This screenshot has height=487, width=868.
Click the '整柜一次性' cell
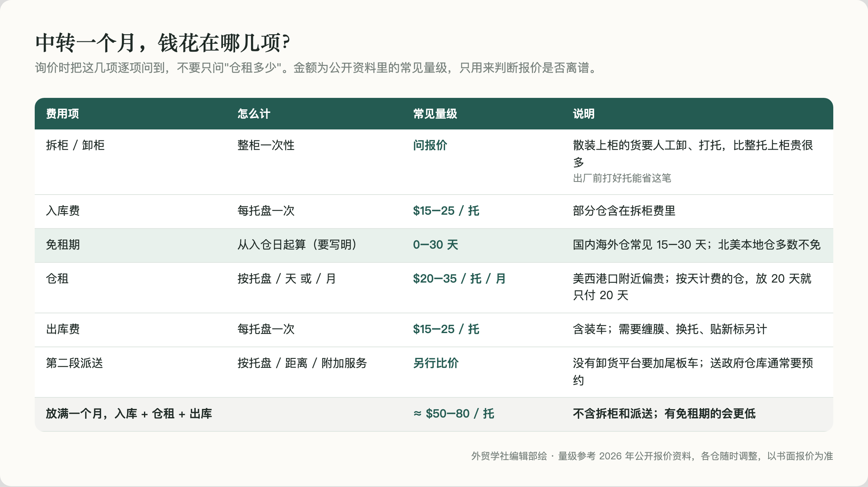266,145
